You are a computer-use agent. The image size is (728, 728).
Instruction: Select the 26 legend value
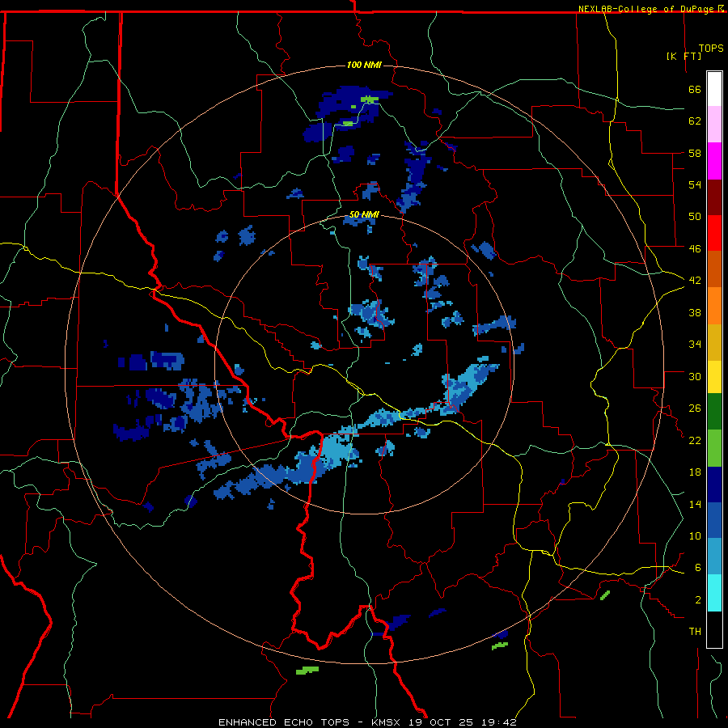(695, 408)
